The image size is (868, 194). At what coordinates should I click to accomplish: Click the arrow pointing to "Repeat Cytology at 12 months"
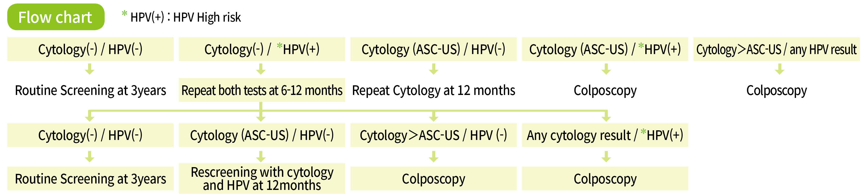[x=433, y=69]
